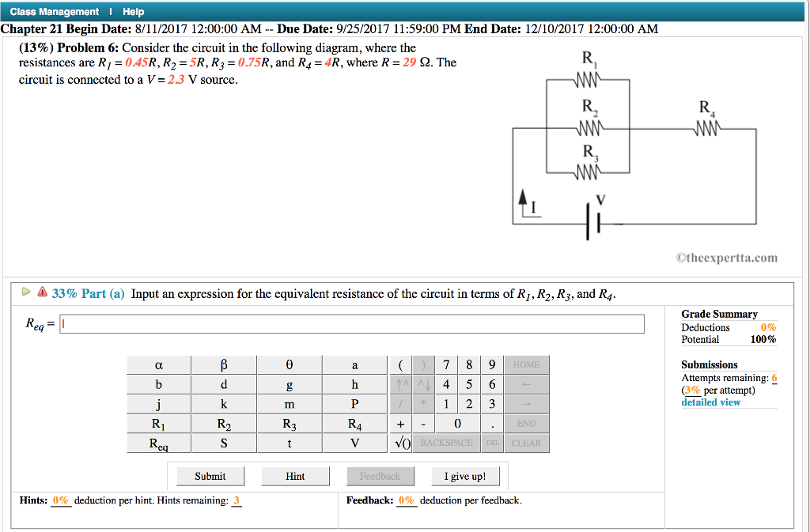Viewport: 810px width, 532px height.
Task: Insert the theta symbol from the keypad
Action: point(289,364)
